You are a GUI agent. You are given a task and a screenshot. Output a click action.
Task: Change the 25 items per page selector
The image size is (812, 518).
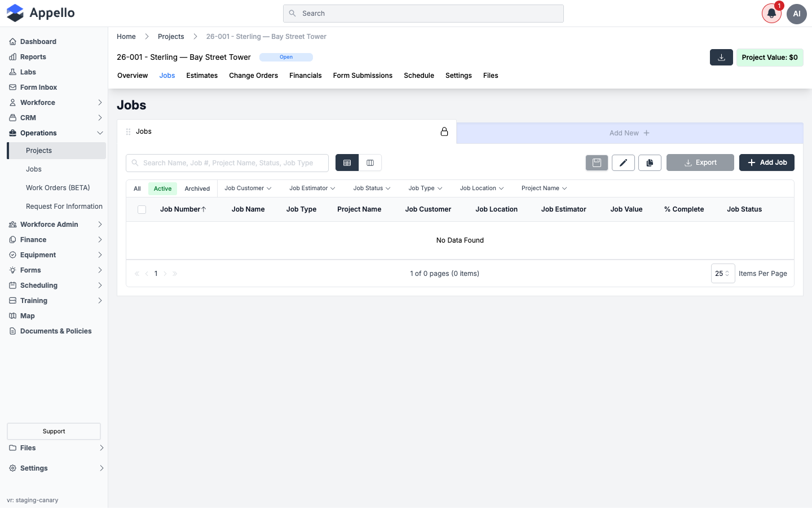tap(723, 274)
